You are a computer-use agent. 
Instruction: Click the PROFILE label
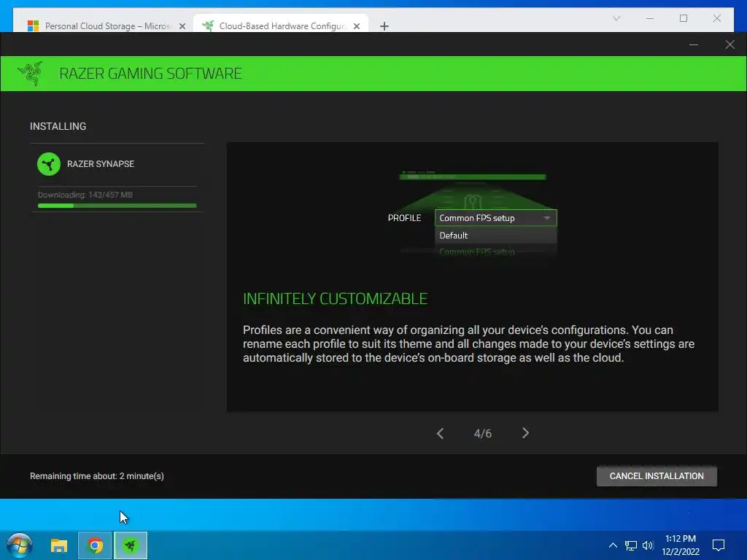tap(404, 218)
